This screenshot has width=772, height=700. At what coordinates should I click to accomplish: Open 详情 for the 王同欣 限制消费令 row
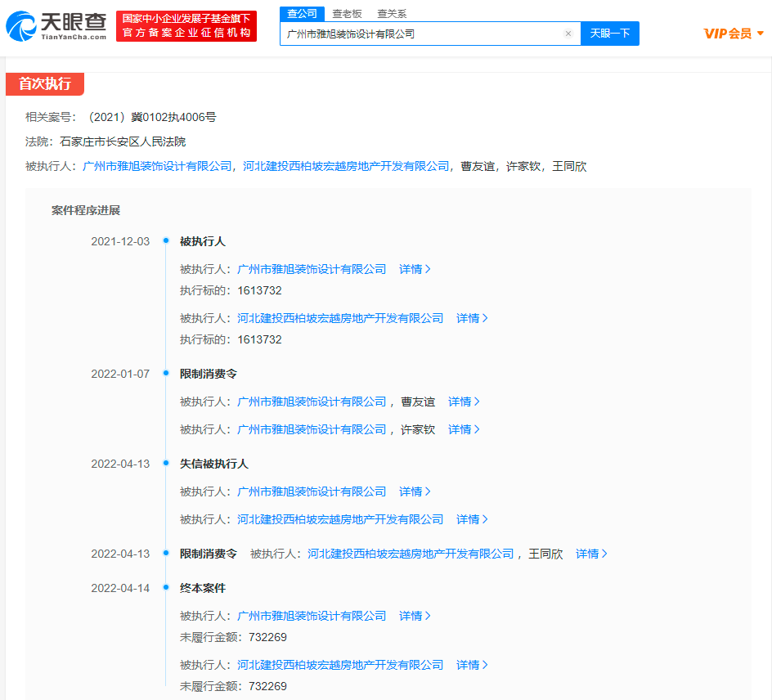point(591,554)
